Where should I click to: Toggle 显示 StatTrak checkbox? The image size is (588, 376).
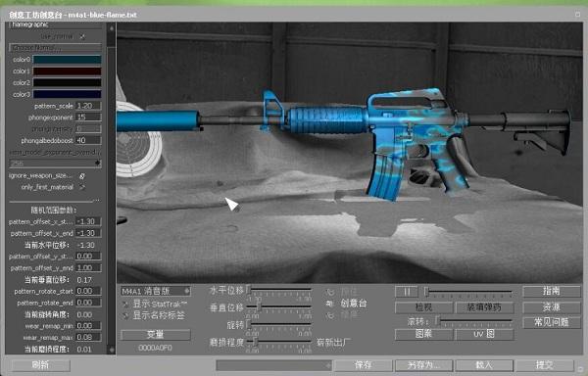click(125, 305)
